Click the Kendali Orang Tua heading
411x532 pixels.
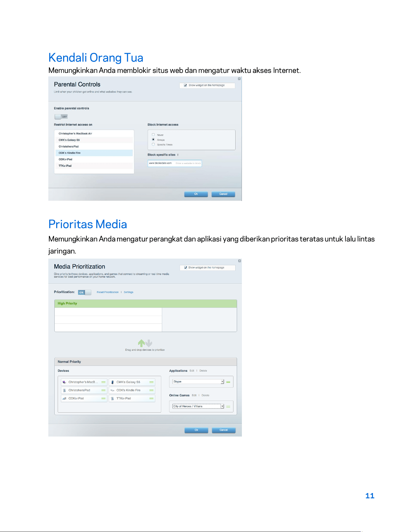[x=96, y=58]
